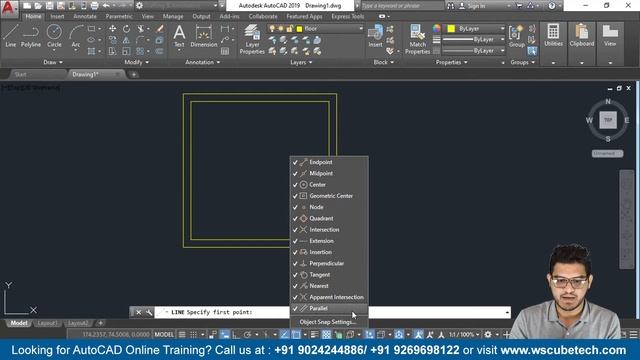The height and width of the screenshot is (360, 640).
Task: Select the Polyline tool
Action: [x=31, y=36]
